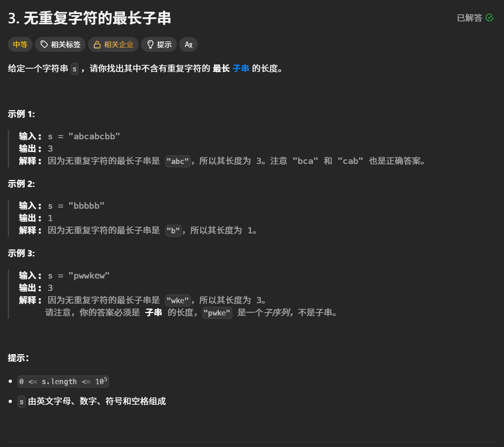The width and height of the screenshot is (504, 447).
Task: Click the lock icon in 相关企业
Action: click(x=97, y=44)
